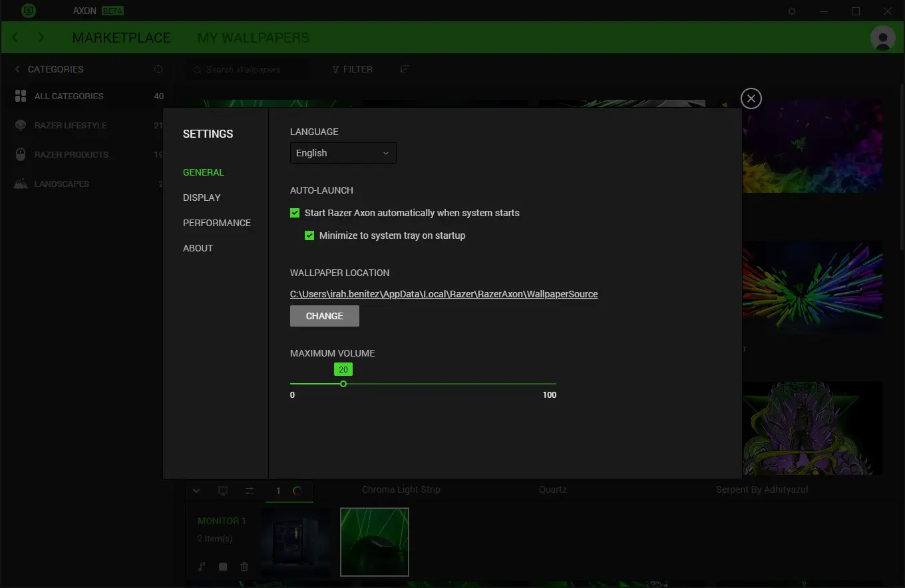Open the playlist adjustment sliders icon
The width and height of the screenshot is (905, 588).
(250, 491)
